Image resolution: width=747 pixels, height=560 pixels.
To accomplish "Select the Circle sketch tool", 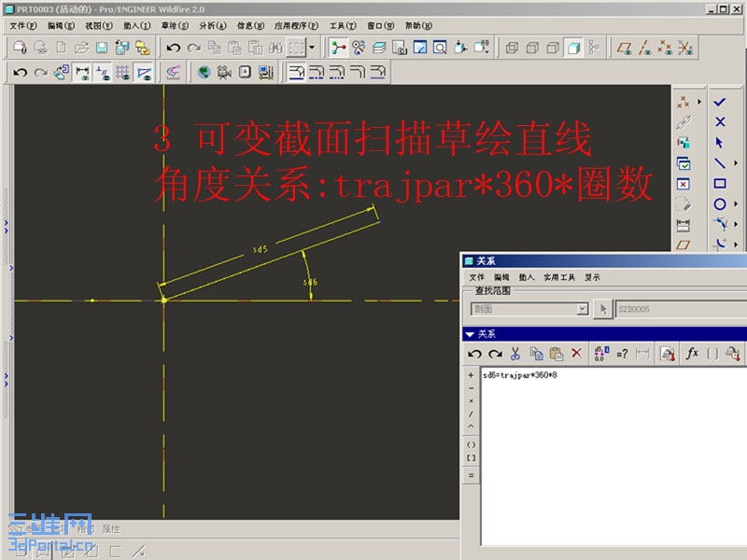I will pos(720,204).
